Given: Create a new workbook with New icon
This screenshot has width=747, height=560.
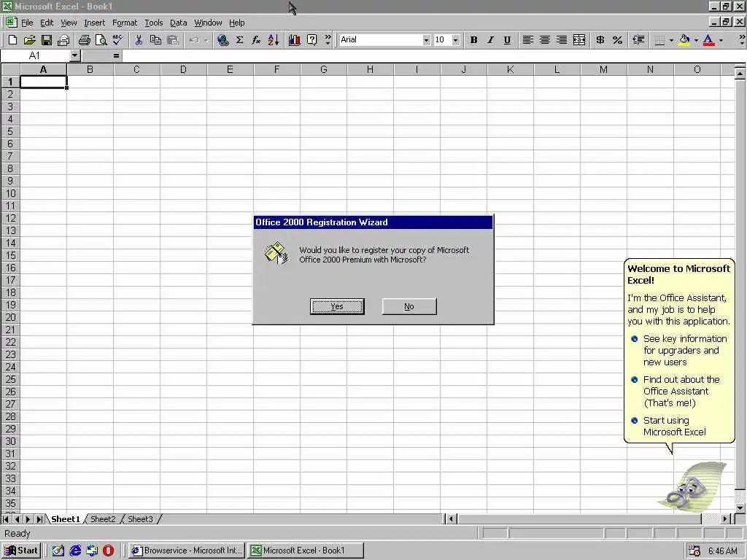Looking at the screenshot, I should coord(12,41).
